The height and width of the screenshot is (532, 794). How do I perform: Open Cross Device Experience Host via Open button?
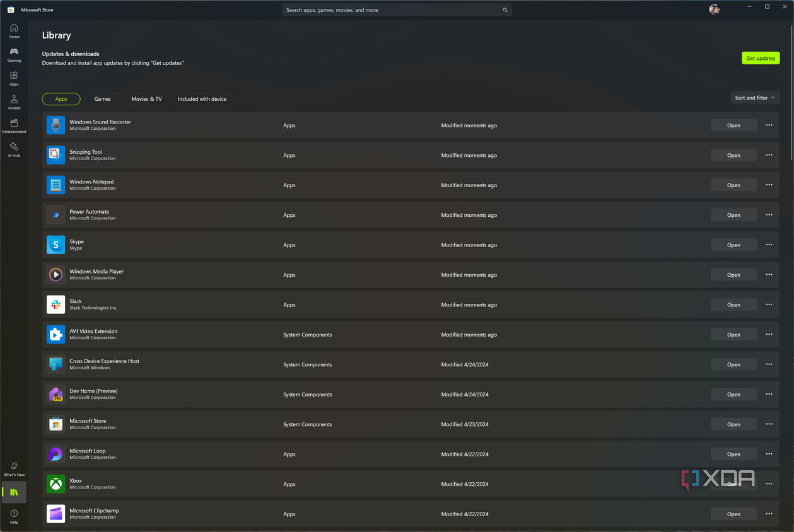[x=733, y=364]
